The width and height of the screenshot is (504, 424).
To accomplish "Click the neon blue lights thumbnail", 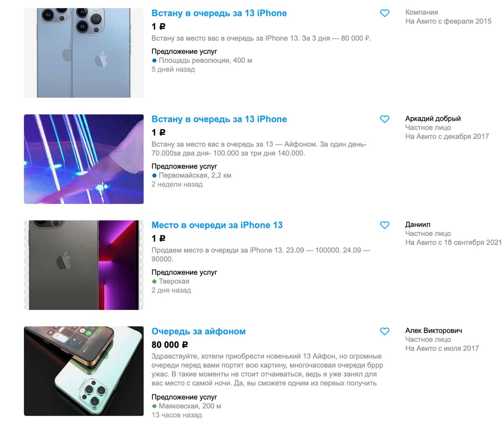I will [x=84, y=159].
